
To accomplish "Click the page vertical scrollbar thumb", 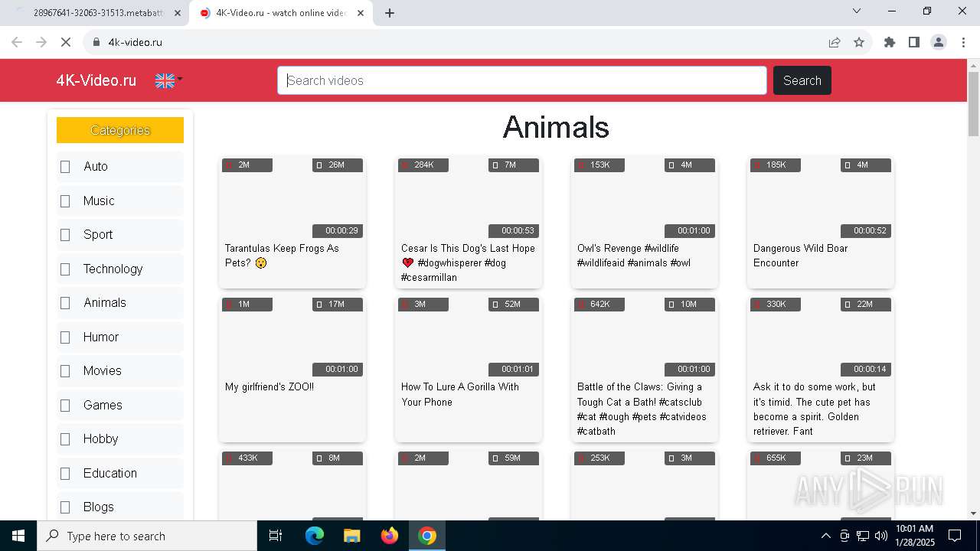I will tap(973, 105).
